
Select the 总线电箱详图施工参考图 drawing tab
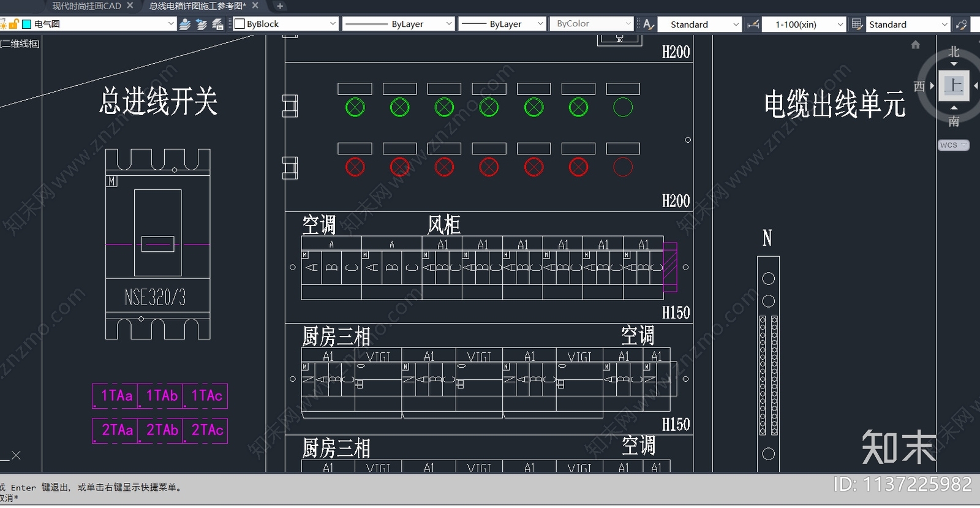[197, 6]
